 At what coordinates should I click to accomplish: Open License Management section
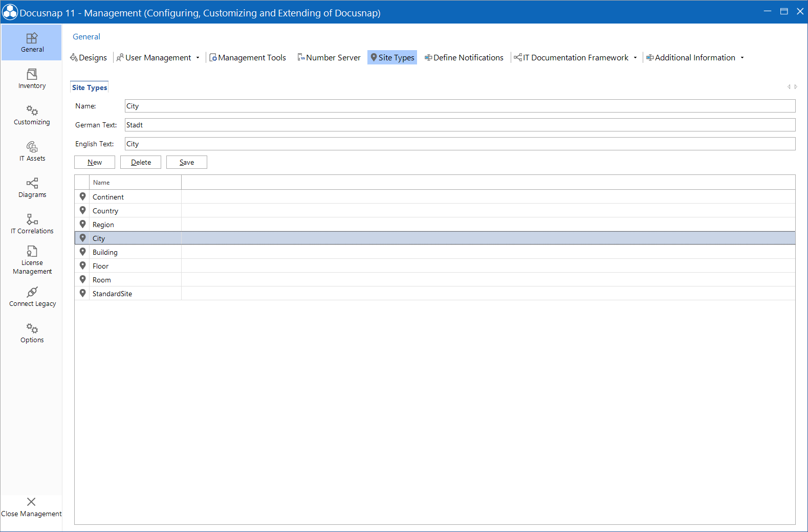32,260
